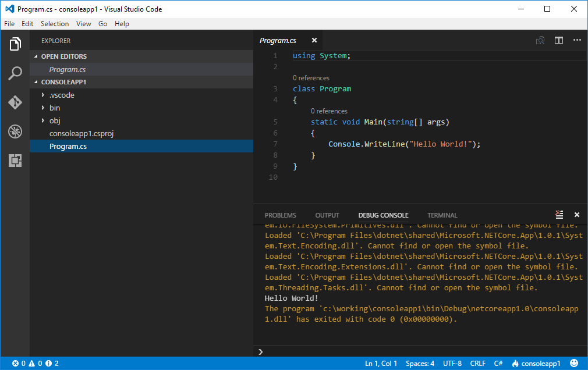Open the Search view icon

coord(15,73)
